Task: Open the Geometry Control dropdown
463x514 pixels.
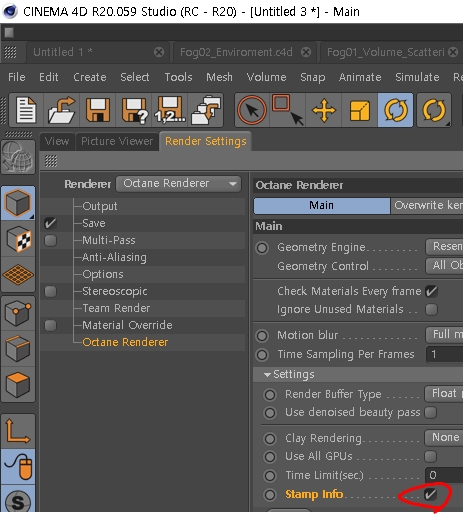Action: point(444,266)
